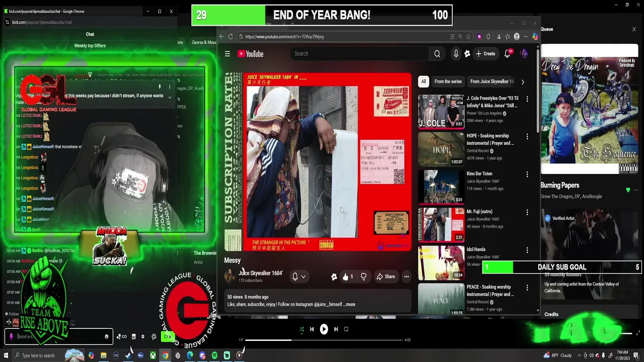This screenshot has width=644, height=362.
Task: Focus the YouTube Search input field
Action: click(x=359, y=54)
